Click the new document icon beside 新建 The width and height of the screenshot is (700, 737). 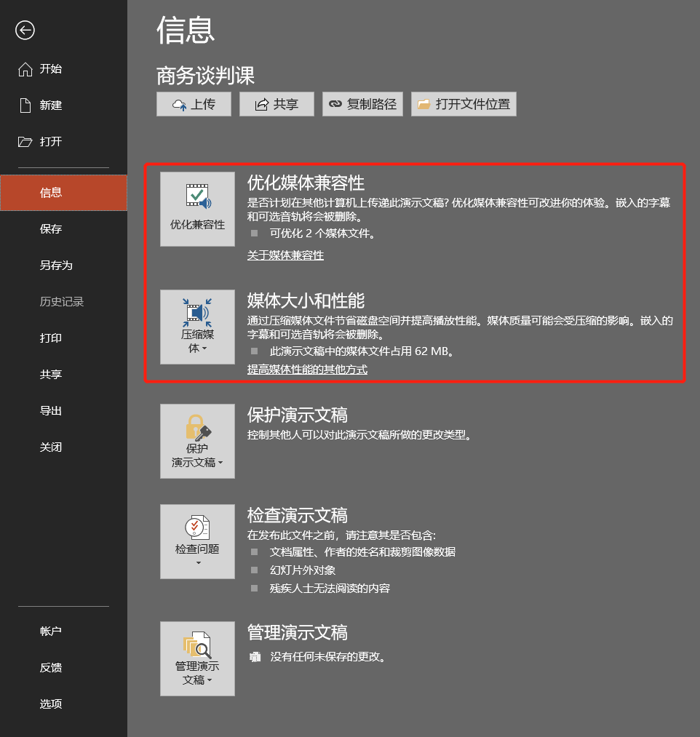[x=25, y=105]
